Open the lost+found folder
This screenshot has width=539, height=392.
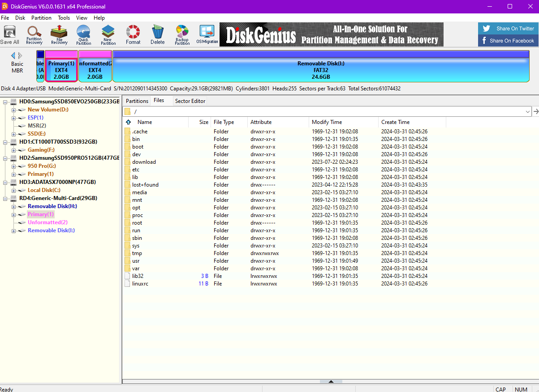[x=145, y=184]
